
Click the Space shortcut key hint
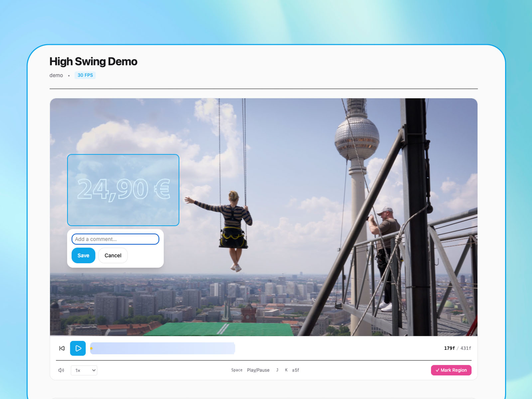237,370
